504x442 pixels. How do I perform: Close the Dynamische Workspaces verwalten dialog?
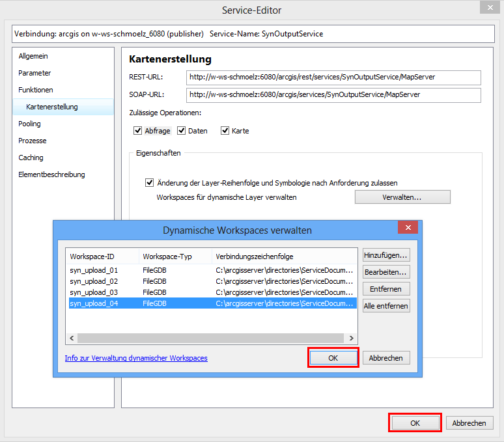[408, 227]
